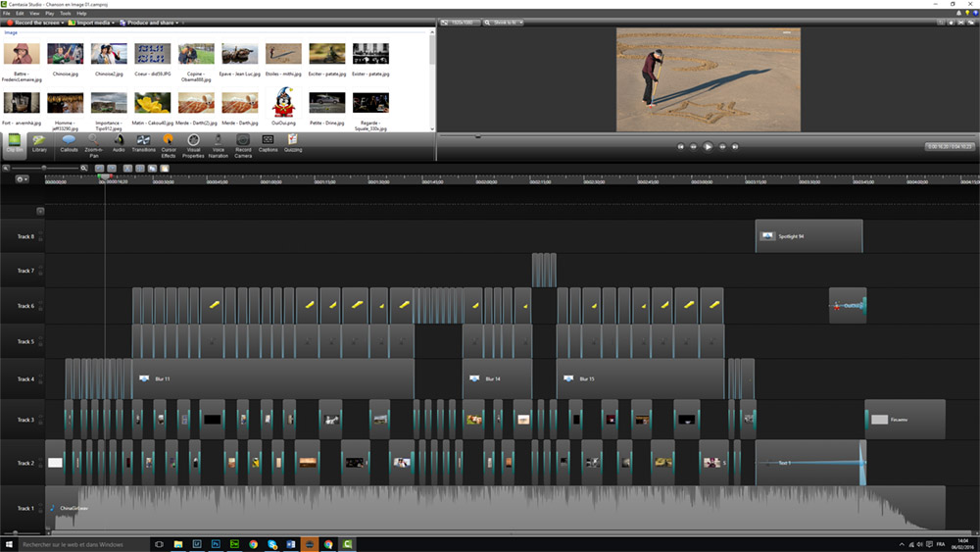Open the Tools menu

(x=66, y=14)
